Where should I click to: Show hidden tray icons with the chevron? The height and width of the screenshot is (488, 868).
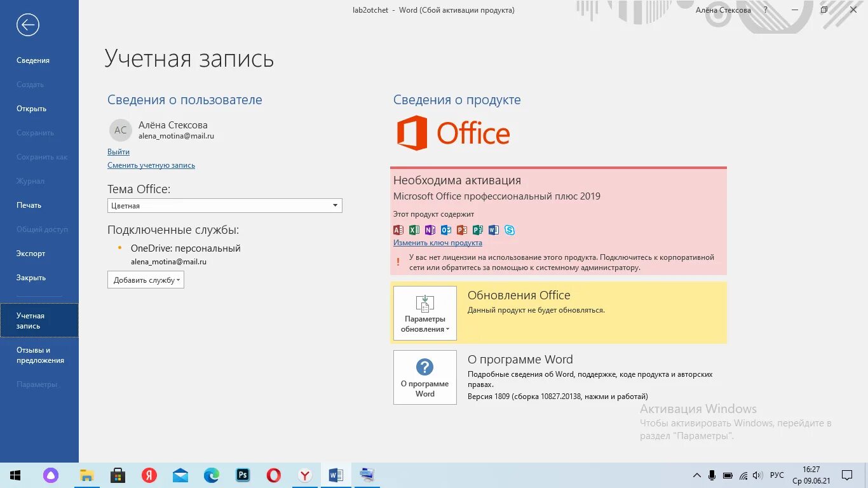tap(696, 475)
